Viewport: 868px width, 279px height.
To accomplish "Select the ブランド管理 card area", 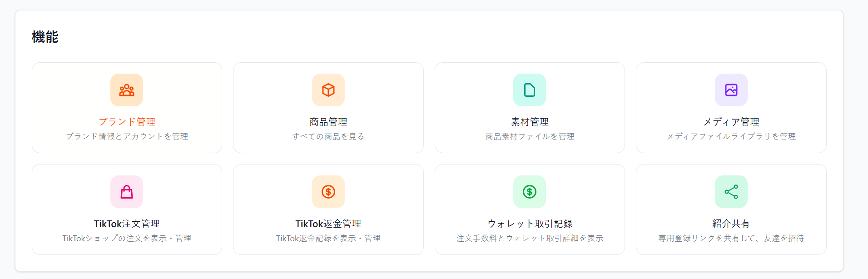I will click(x=126, y=108).
